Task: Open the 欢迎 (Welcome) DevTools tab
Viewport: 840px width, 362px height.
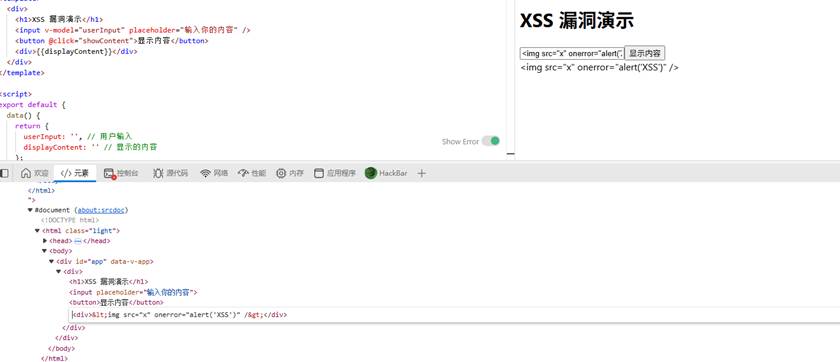Action: [34, 173]
